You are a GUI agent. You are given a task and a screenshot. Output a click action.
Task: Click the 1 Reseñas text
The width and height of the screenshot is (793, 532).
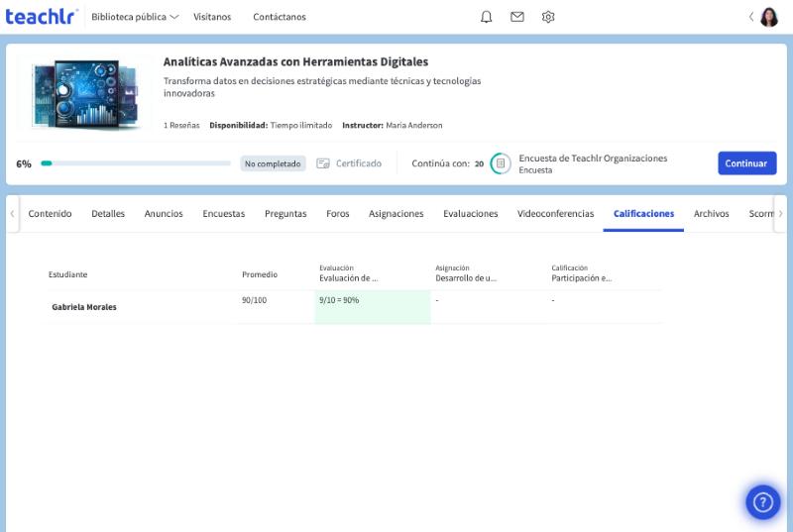coord(181,125)
